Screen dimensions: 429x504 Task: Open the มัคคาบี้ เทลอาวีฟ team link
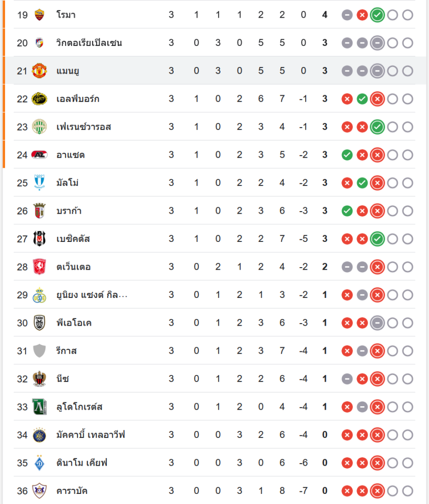[91, 434]
